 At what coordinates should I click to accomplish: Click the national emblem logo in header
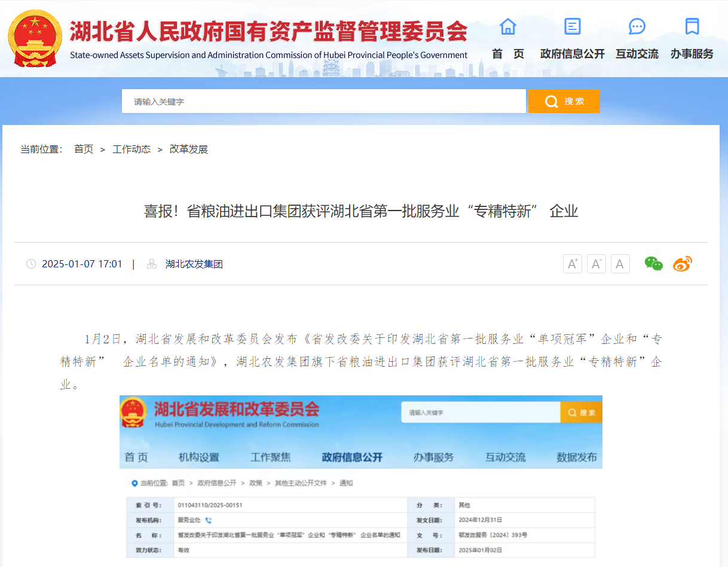click(x=35, y=38)
